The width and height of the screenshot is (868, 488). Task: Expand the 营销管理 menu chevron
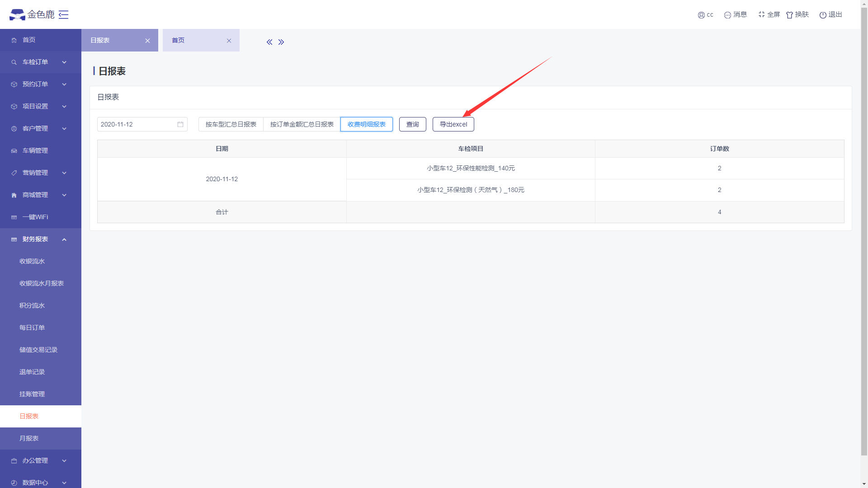(x=64, y=173)
